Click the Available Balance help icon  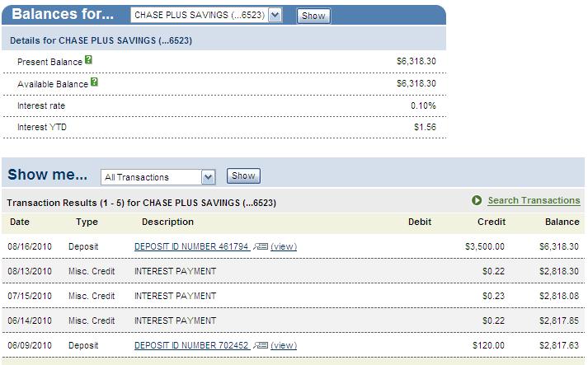pos(94,82)
